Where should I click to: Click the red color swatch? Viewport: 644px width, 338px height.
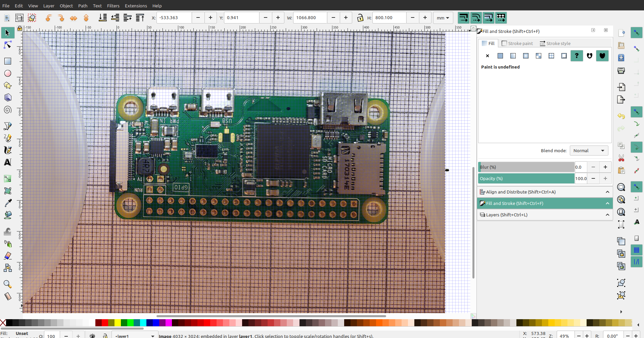pos(105,323)
